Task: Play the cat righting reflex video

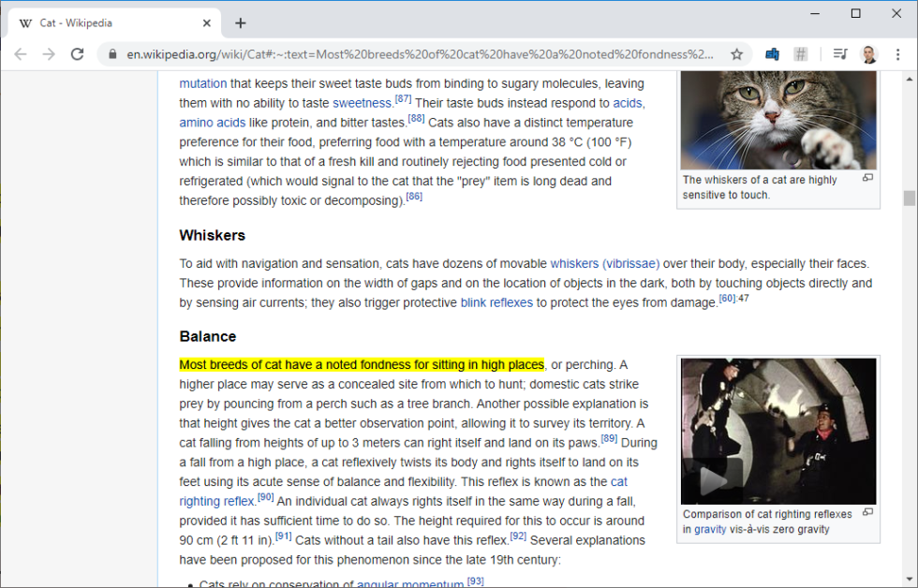Action: 713,481
